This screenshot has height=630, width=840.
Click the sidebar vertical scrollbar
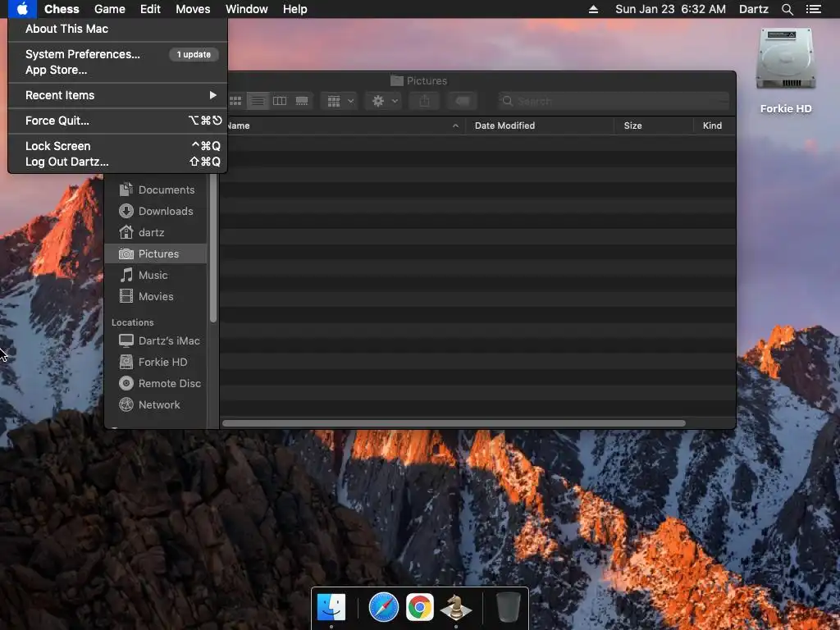coord(213,248)
